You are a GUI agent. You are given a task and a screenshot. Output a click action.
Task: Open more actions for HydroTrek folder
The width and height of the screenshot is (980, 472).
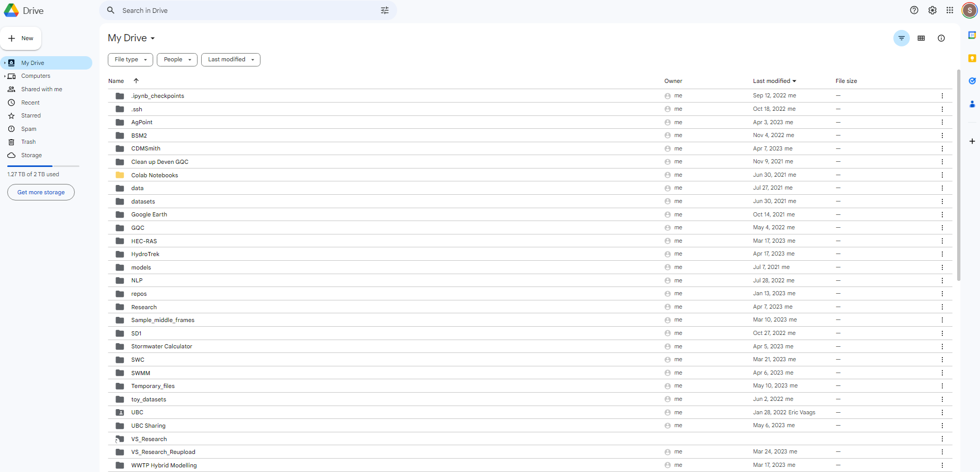click(x=942, y=254)
